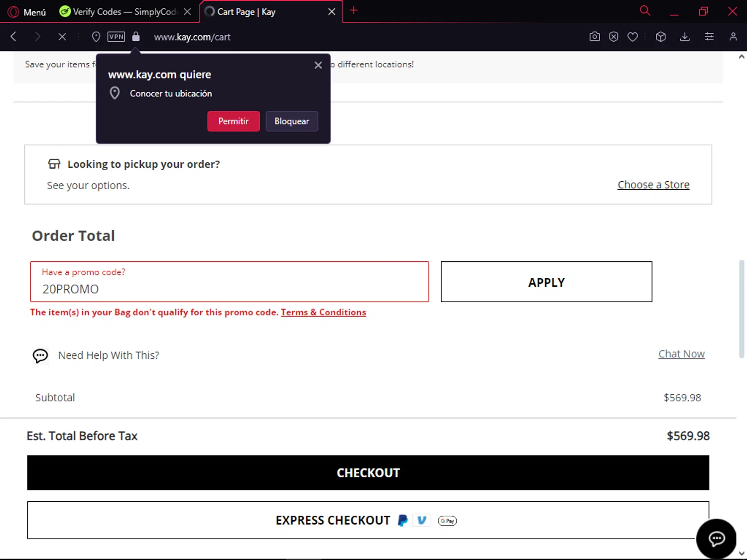This screenshot has height=560, width=747.
Task: Click the Subtotal $569.98 amount
Action: point(682,398)
